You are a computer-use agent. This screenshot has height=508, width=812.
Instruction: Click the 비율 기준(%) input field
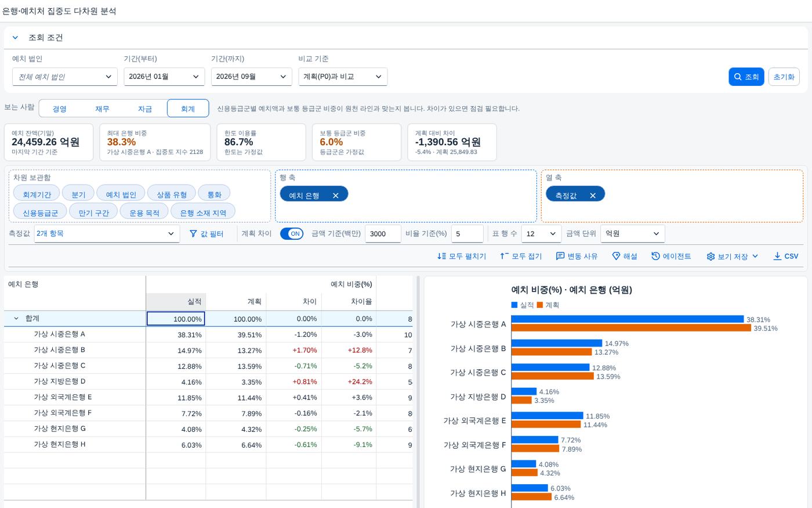click(x=467, y=233)
